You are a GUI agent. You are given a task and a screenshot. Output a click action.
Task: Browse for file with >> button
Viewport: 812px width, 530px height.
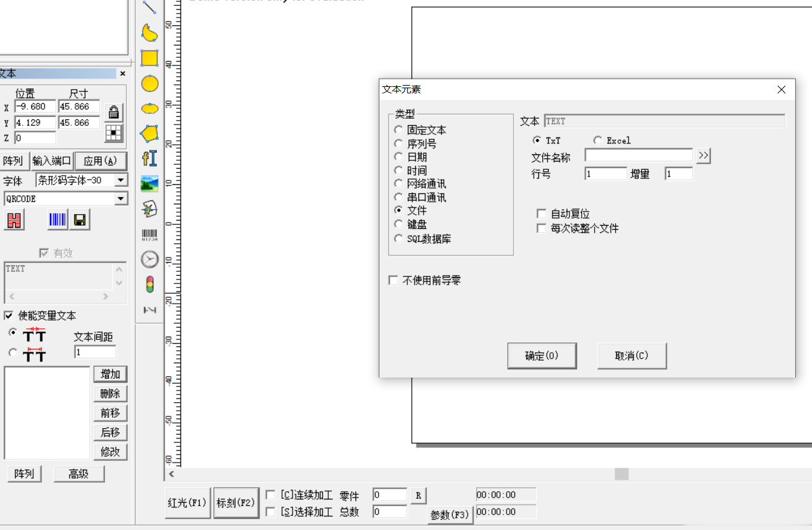704,156
